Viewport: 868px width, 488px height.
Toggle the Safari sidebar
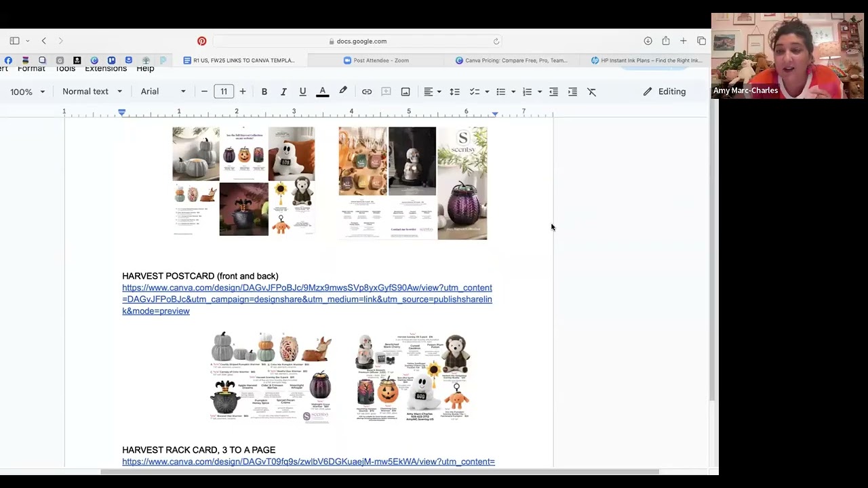click(x=14, y=41)
